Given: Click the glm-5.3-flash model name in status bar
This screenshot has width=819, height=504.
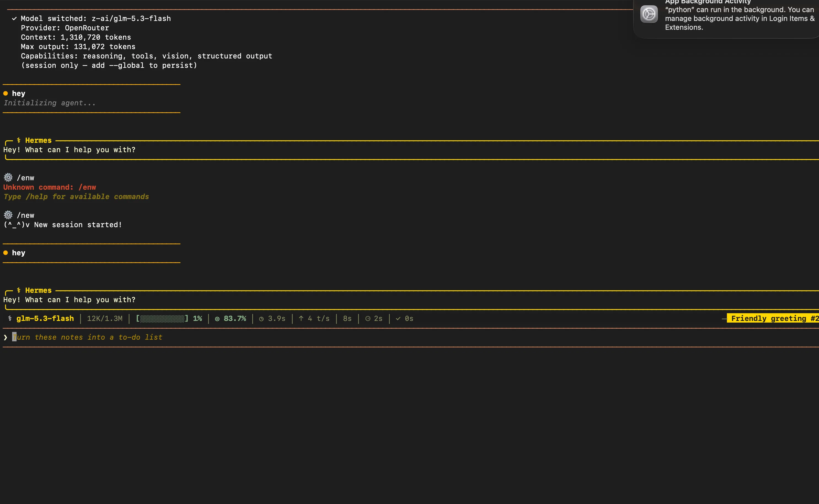Looking at the screenshot, I should (x=45, y=318).
